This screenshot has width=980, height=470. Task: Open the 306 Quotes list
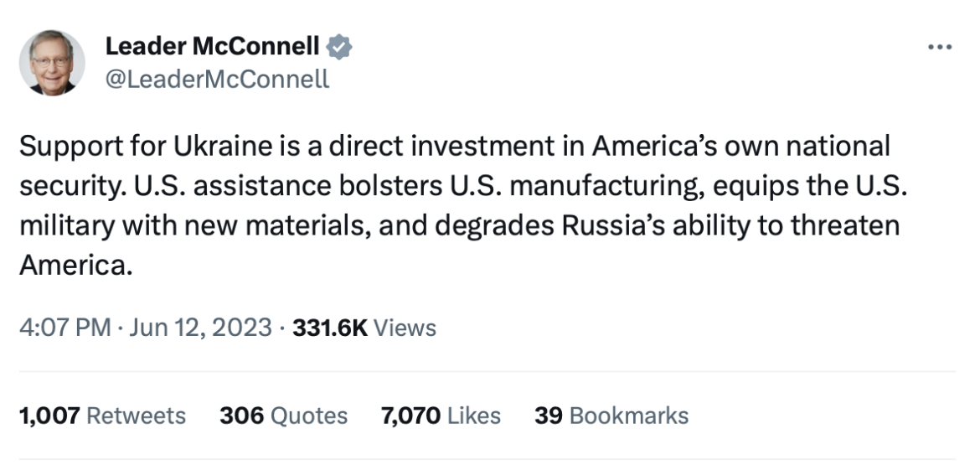tap(283, 416)
